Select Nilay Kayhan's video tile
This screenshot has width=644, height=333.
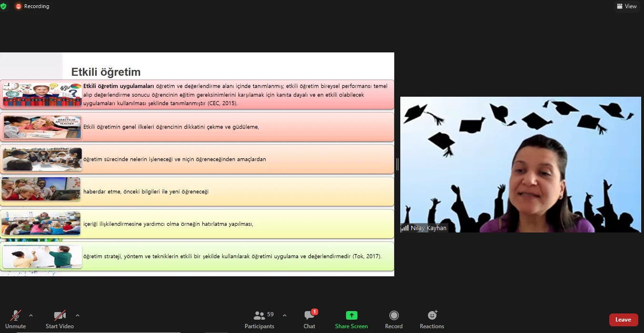pyautogui.click(x=520, y=165)
